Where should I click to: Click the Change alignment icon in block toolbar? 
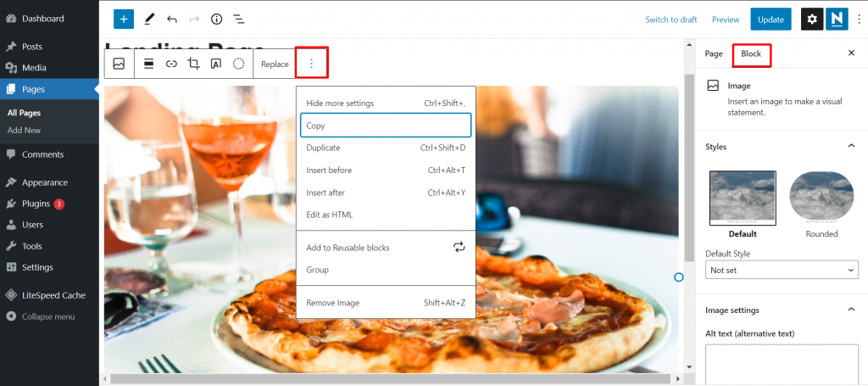[x=148, y=64]
